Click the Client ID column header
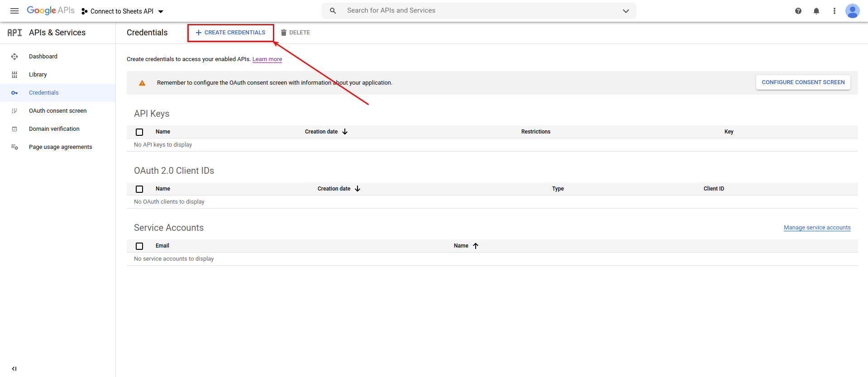This screenshot has height=377, width=868. point(714,189)
